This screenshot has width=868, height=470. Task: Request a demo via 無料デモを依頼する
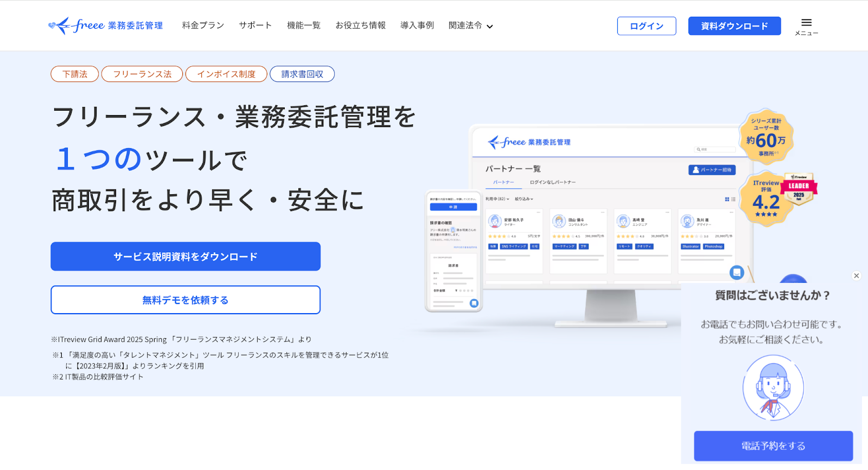[186, 300]
